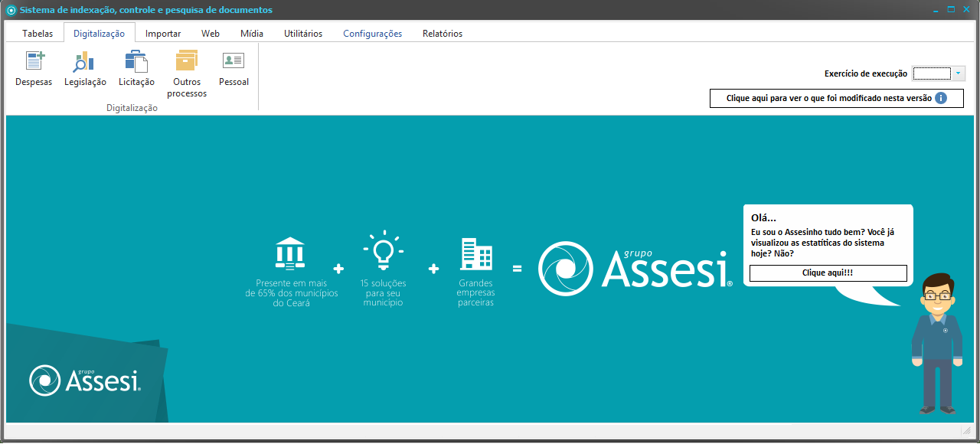
Task: Expand the Exercício de execução dropdown arrow
Action: [x=959, y=73]
